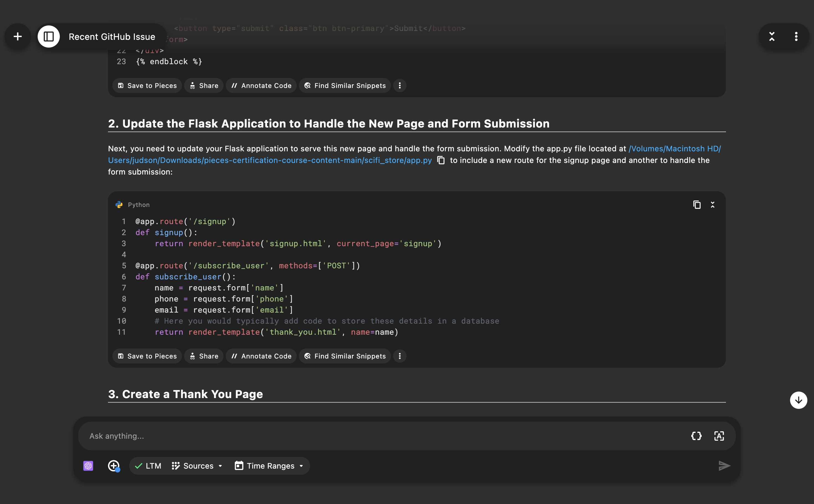Screen dimensions: 814x504
Task: Expand the Sources dropdown
Action: [197, 466]
